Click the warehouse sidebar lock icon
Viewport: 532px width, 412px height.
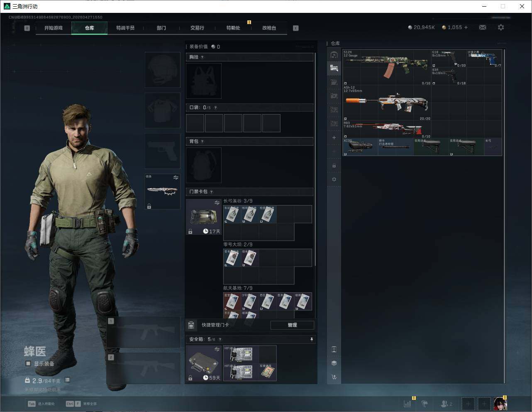coord(334,166)
